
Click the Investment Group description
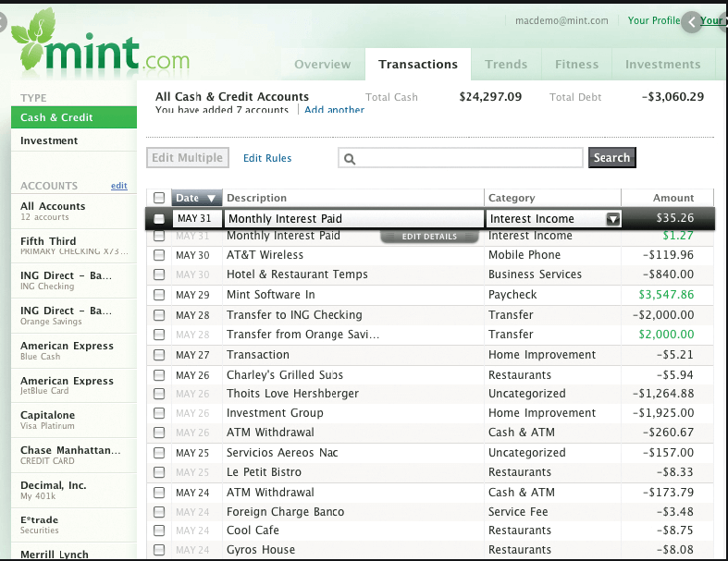point(275,413)
